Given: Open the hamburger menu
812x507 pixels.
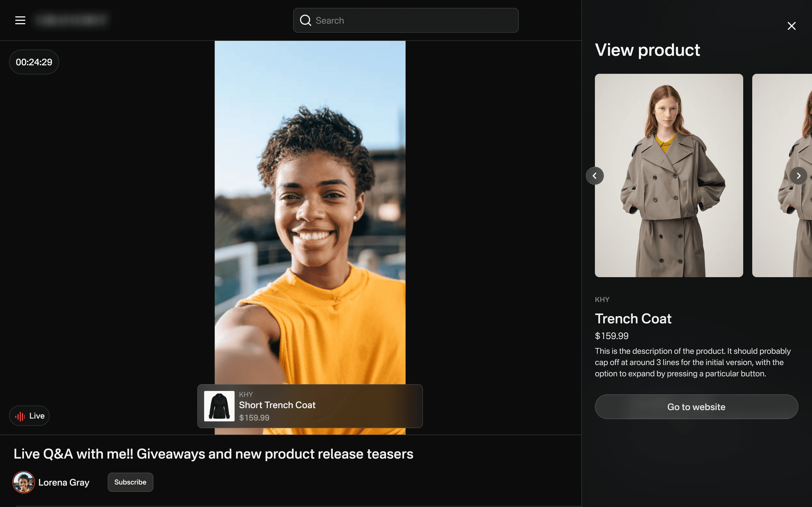Looking at the screenshot, I should point(20,21).
